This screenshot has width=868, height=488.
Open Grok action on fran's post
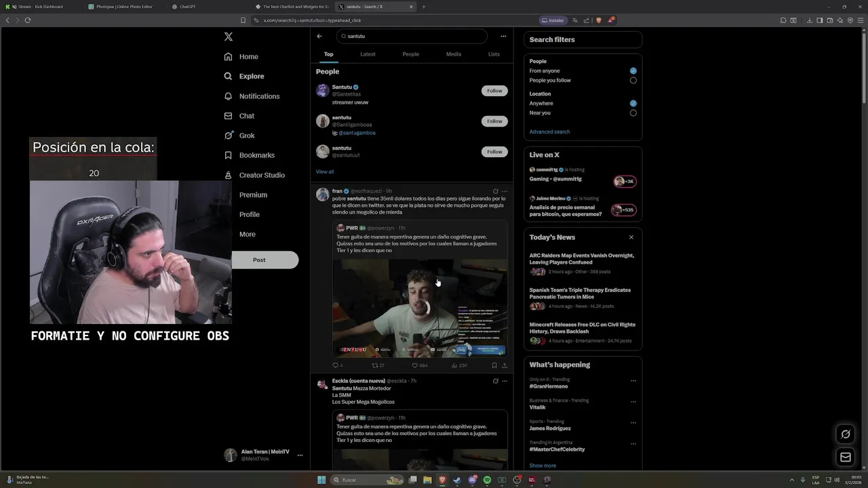point(496,191)
